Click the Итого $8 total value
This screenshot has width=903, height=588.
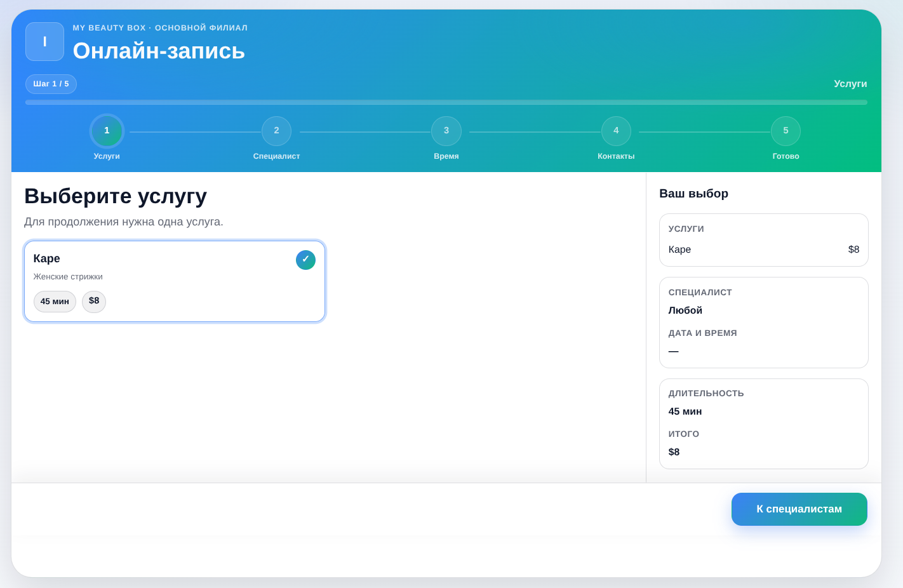pyautogui.click(x=674, y=452)
